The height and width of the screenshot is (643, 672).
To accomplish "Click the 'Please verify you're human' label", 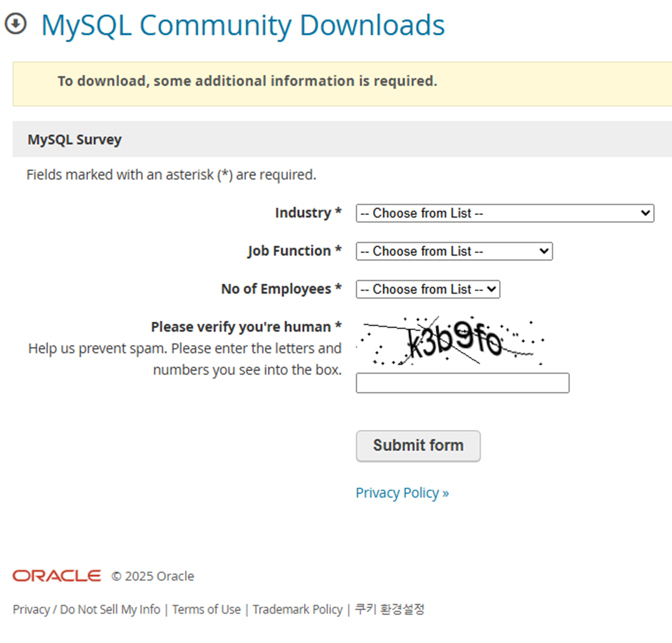I will tap(246, 327).
